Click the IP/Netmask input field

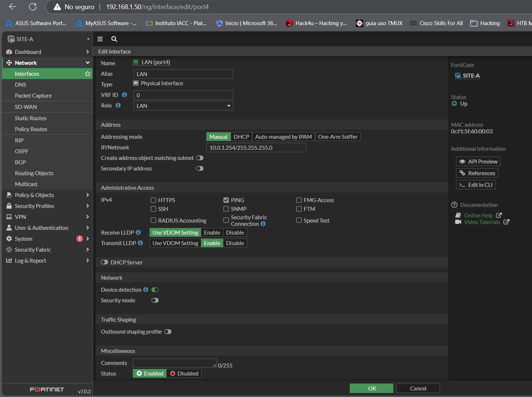point(256,148)
